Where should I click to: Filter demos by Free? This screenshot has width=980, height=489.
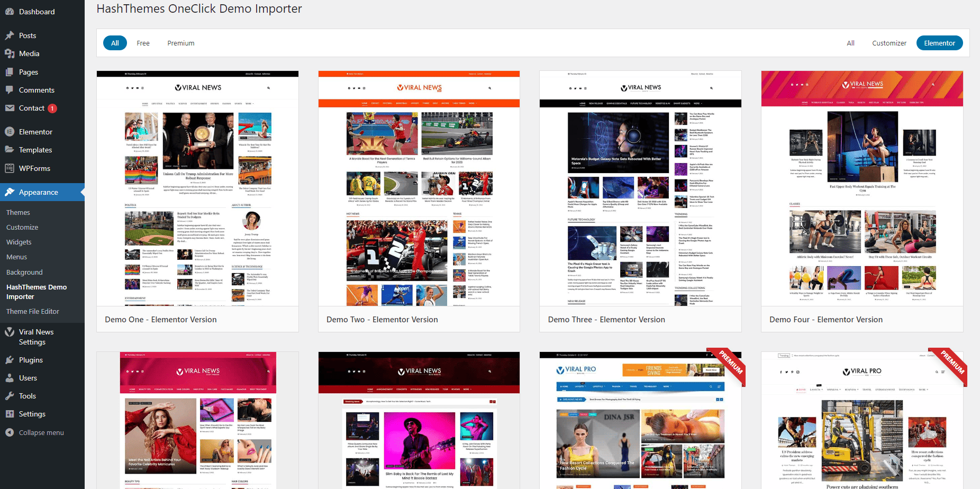[x=143, y=43]
